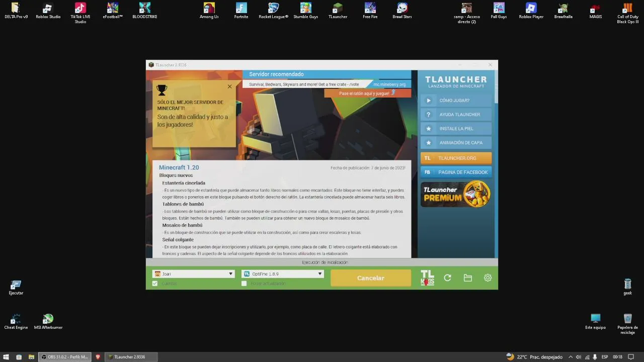The image size is (644, 362).
Task: Click the Tablones de bambú subheading
Action: click(x=183, y=204)
